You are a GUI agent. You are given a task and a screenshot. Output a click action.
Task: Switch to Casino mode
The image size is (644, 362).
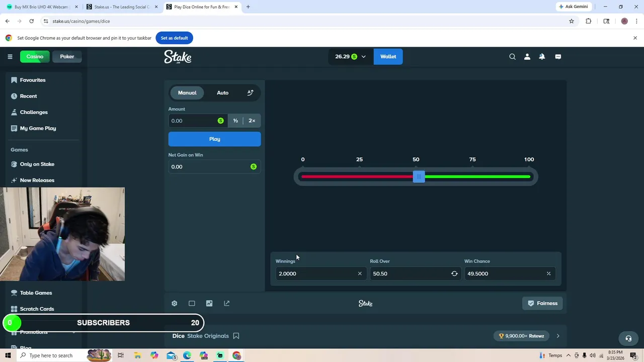[35, 56]
